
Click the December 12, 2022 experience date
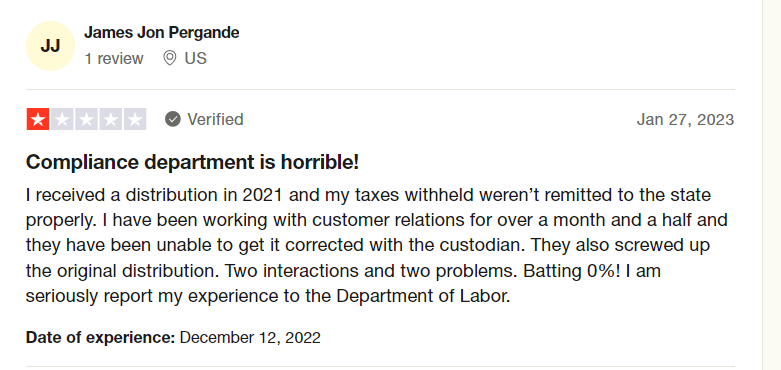click(250, 338)
